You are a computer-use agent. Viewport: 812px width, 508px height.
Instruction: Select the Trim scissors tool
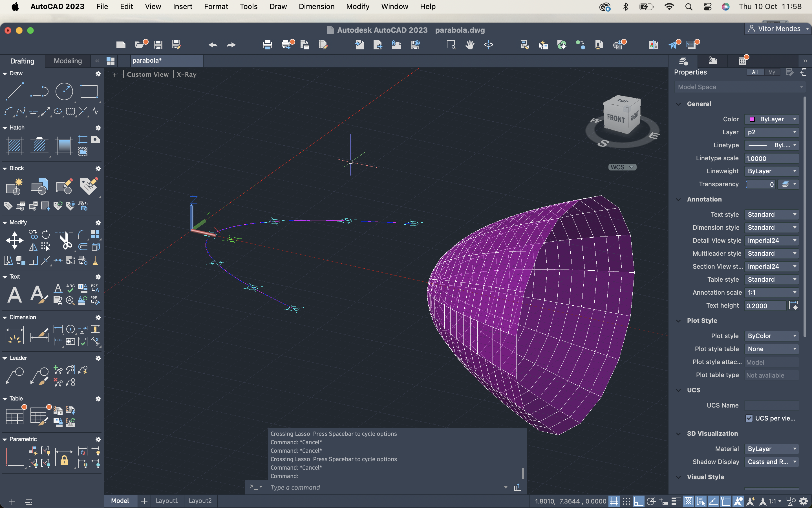click(x=65, y=240)
